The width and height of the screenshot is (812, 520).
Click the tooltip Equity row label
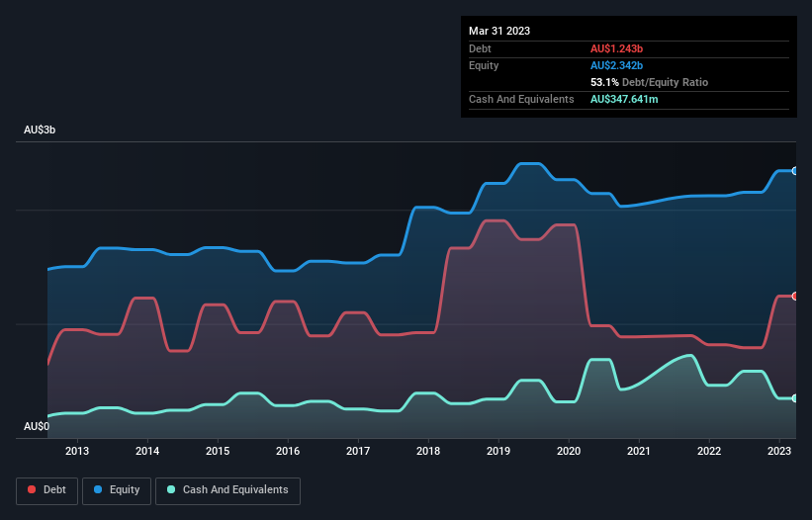click(x=484, y=65)
